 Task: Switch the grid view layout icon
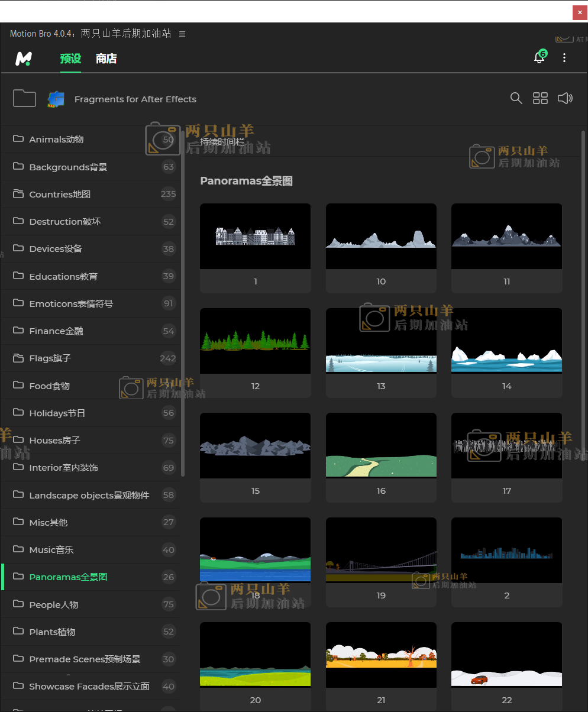click(x=540, y=99)
